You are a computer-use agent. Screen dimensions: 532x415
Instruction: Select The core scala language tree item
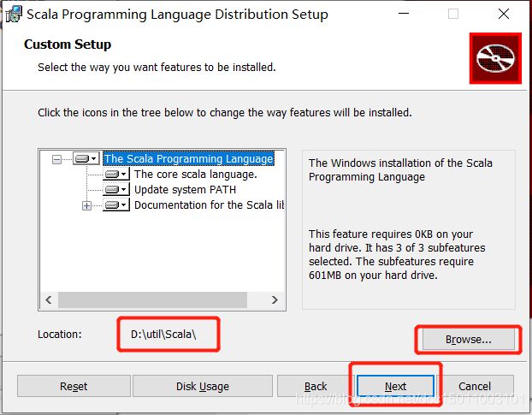coord(195,174)
